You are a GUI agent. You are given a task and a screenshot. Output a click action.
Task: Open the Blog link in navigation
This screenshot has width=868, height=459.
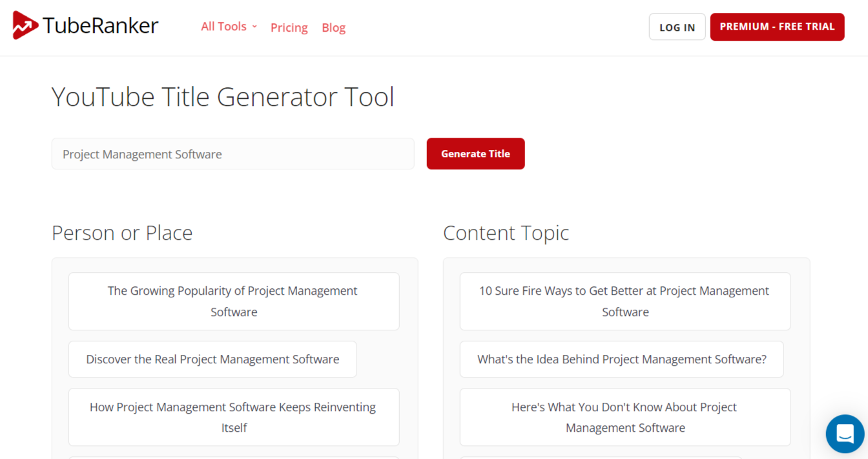(333, 28)
